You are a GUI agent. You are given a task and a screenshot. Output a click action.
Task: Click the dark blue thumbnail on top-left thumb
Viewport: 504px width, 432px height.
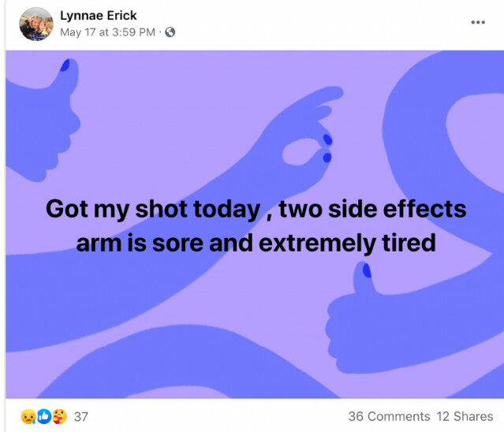64,65
